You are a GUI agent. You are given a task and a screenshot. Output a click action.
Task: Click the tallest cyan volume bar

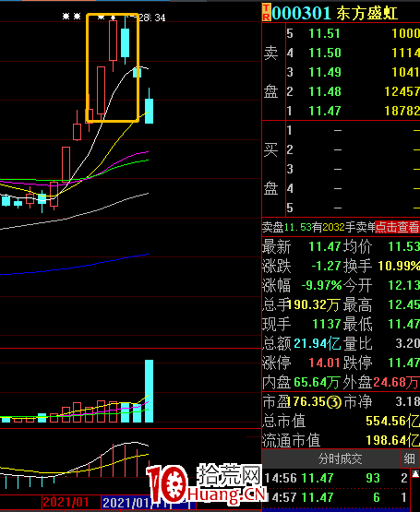[x=149, y=391]
